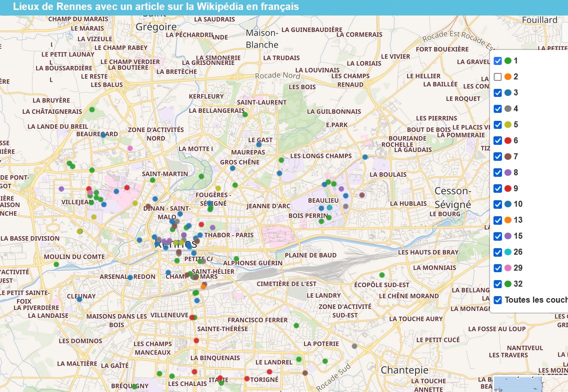Open the purple marker west of Villejean
The image size is (568, 392).
click(x=61, y=189)
